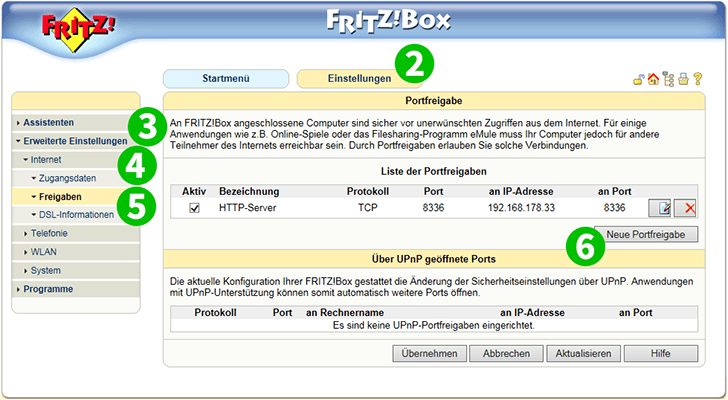Image resolution: width=728 pixels, height=400 pixels.
Task: Switch to the Startmenü tab
Action: [x=226, y=79]
